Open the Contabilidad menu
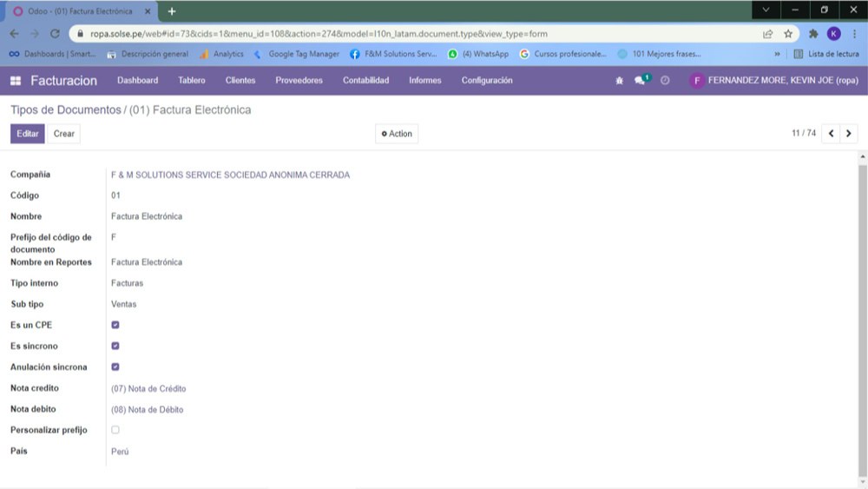This screenshot has width=868, height=489. [x=365, y=81]
